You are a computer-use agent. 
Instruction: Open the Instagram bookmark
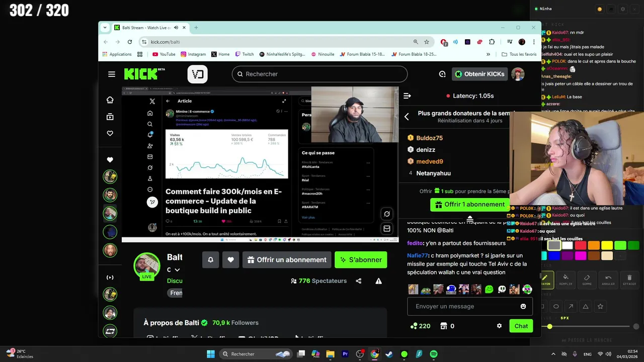(x=193, y=54)
